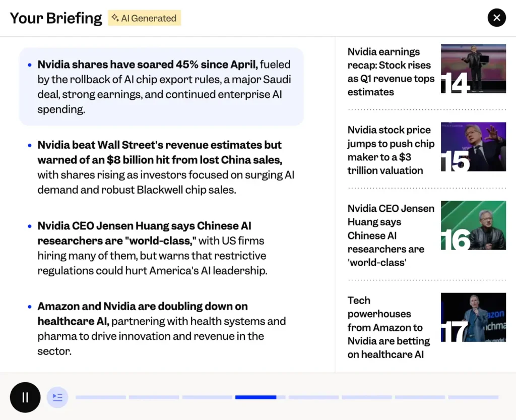Screen dimensions: 516x420
Task: Open article thumbnail numbered 15
Action: click(473, 147)
